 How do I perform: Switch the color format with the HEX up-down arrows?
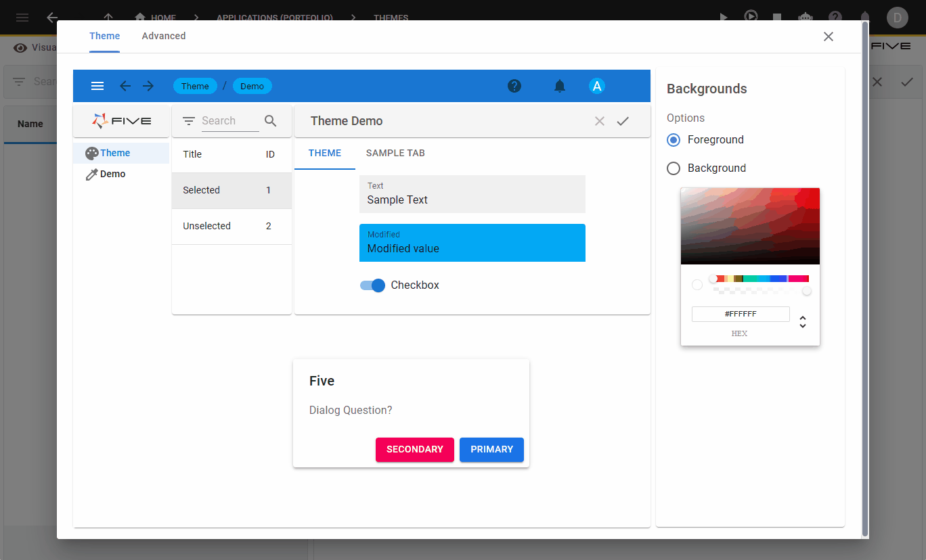pos(803,322)
